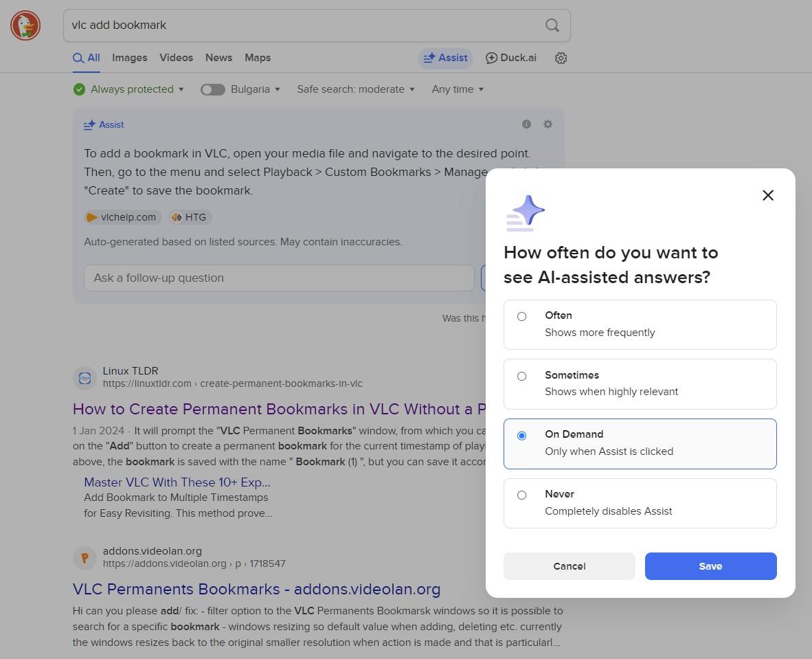
Task: Open the Safe search: moderate dropdown
Action: (x=356, y=89)
